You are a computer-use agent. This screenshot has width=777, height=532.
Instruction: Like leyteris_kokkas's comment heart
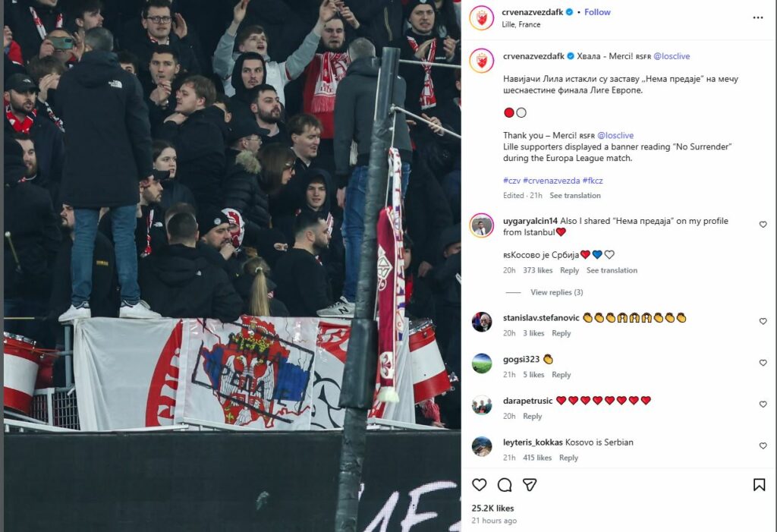763,445
